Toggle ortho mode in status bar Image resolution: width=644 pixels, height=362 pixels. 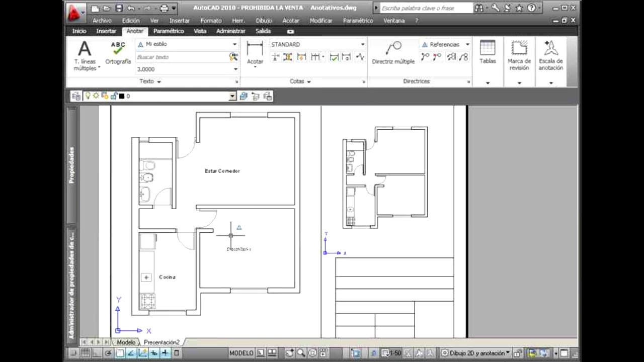(x=97, y=353)
